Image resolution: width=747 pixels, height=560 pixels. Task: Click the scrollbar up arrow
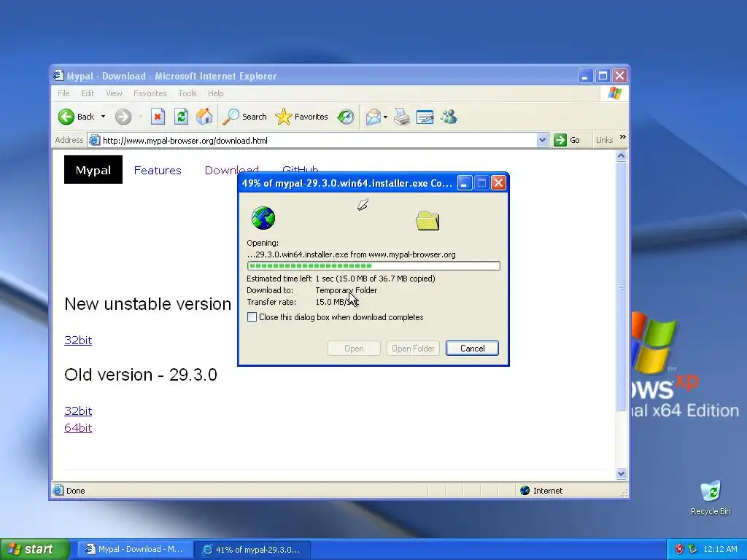click(621, 156)
